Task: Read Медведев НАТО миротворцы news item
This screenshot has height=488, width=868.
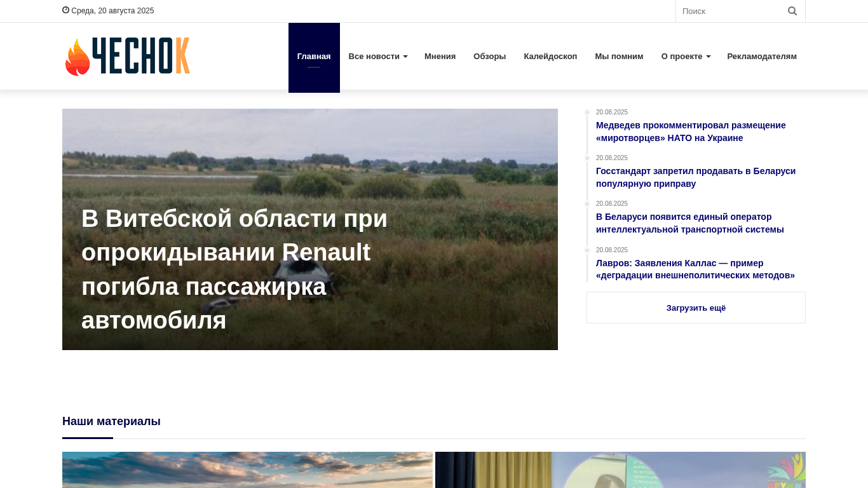Action: coord(691,132)
